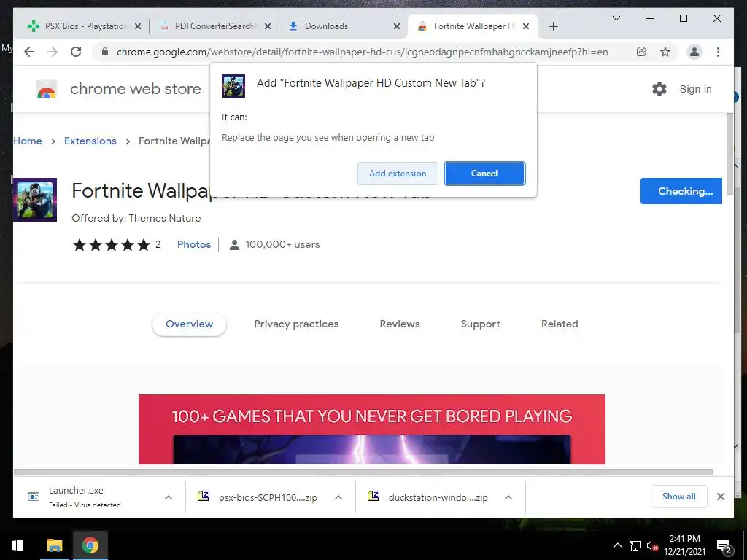
Task: Click the Fortnite extension thumbnail on page
Action: (x=35, y=200)
